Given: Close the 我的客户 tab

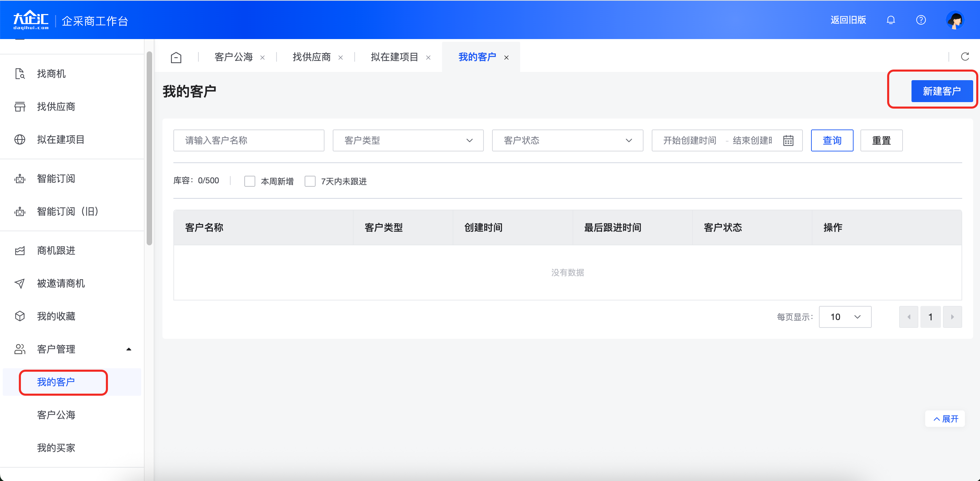Looking at the screenshot, I should click(x=506, y=58).
